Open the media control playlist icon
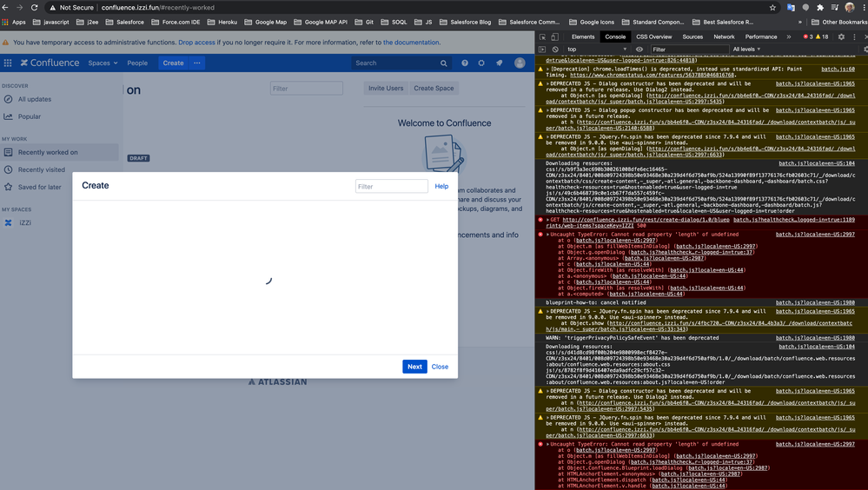 coord(835,8)
